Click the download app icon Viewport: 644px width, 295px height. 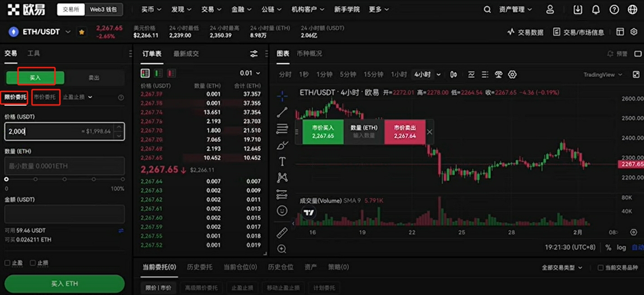(578, 9)
